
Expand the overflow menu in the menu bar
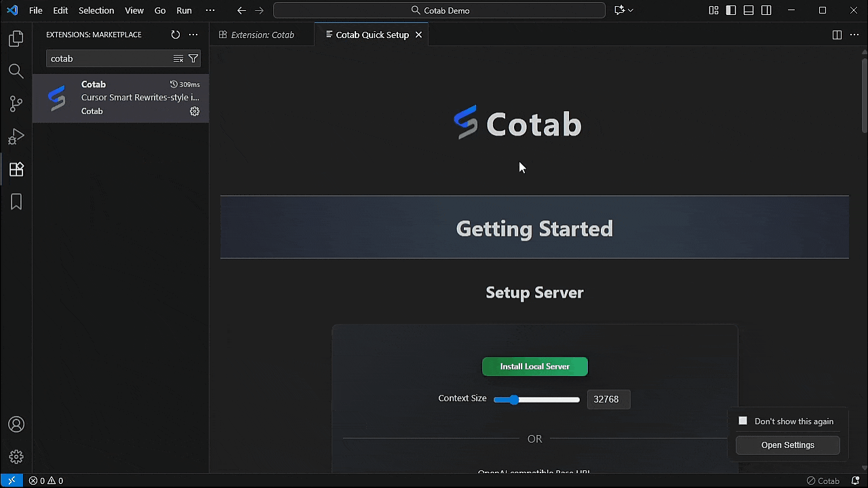[210, 10]
